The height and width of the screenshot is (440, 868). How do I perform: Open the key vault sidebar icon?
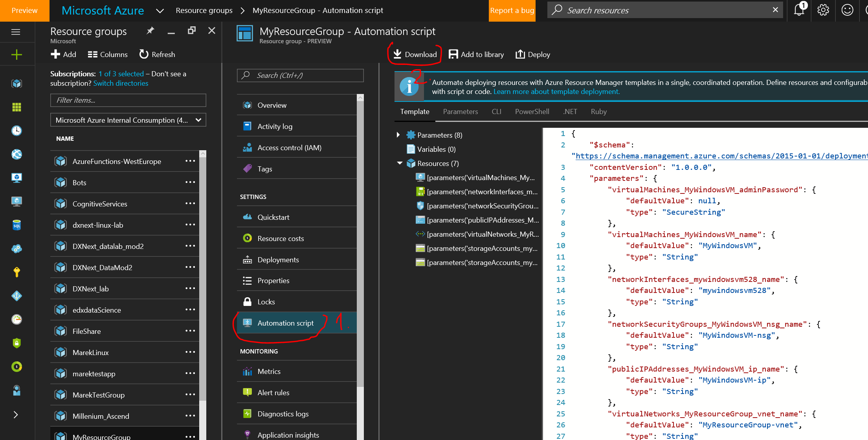click(x=17, y=272)
